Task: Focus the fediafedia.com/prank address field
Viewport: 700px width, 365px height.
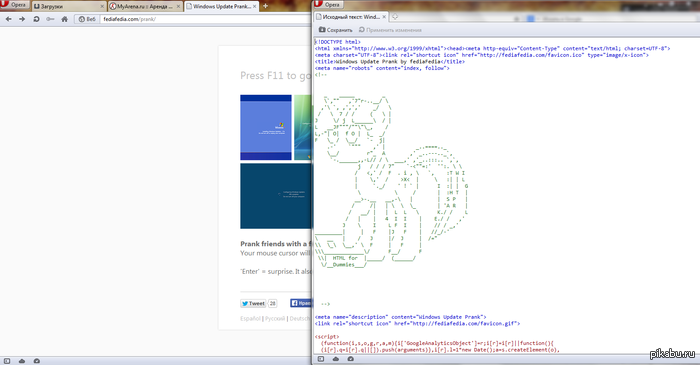Action: point(205,19)
